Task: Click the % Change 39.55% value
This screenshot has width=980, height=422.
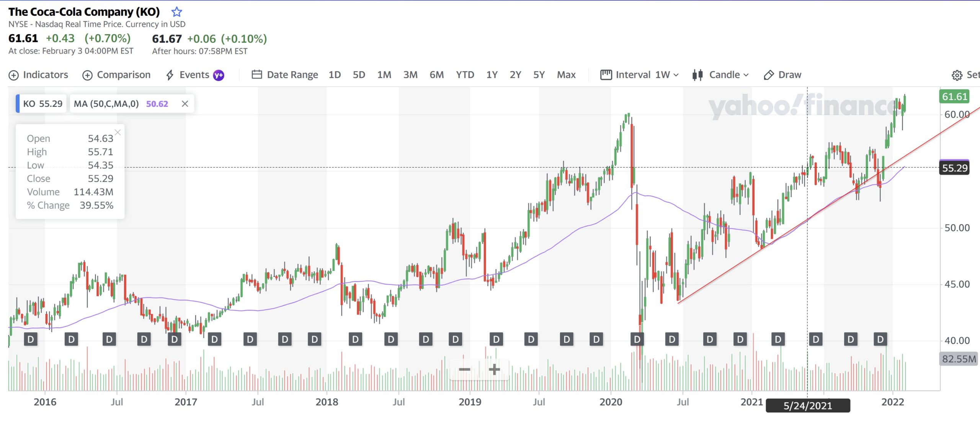Action: pos(96,205)
